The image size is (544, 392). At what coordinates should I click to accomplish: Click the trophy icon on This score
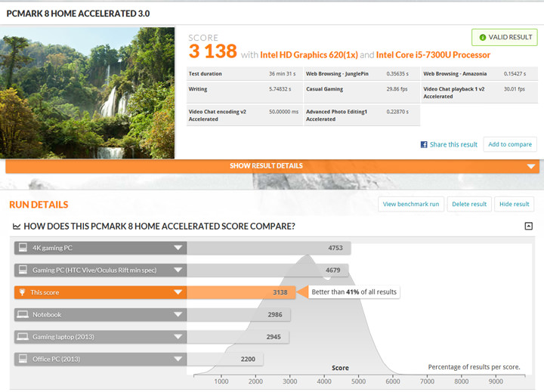point(23,292)
